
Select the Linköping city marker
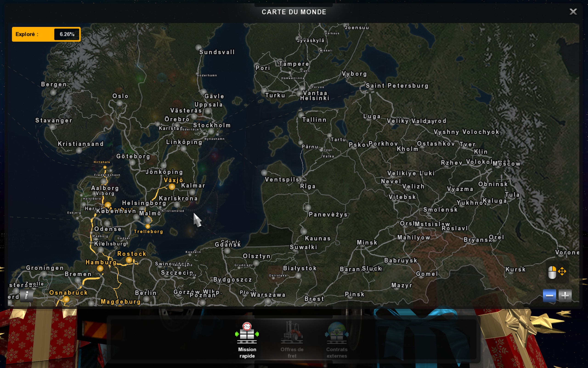(x=184, y=148)
